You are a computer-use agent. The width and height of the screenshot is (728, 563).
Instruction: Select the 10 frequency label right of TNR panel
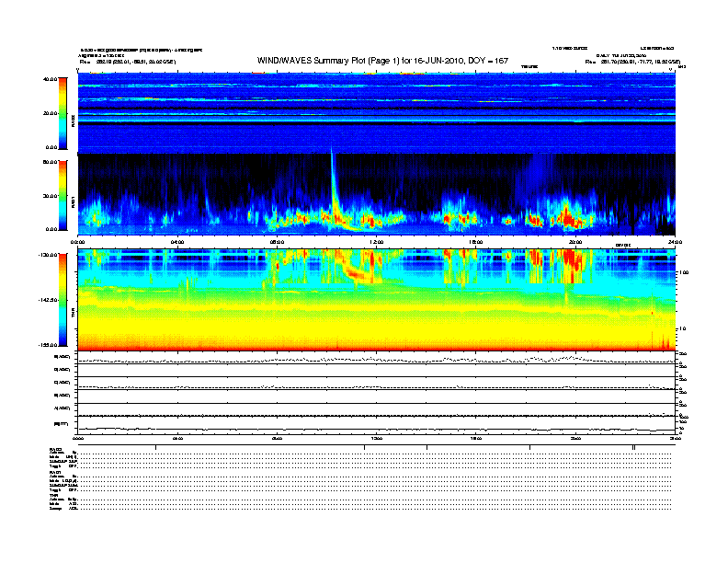682,329
